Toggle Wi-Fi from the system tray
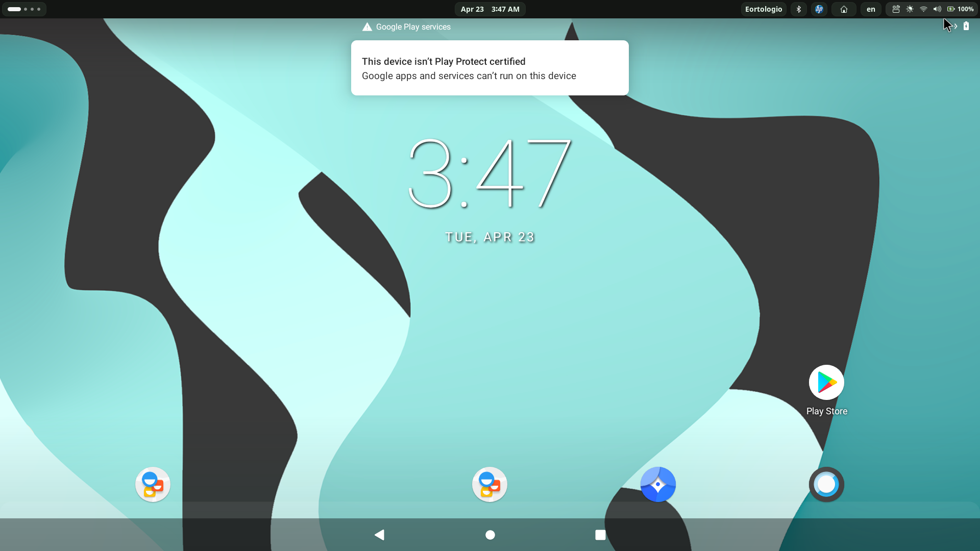This screenshot has height=551, width=980. pyautogui.click(x=923, y=9)
